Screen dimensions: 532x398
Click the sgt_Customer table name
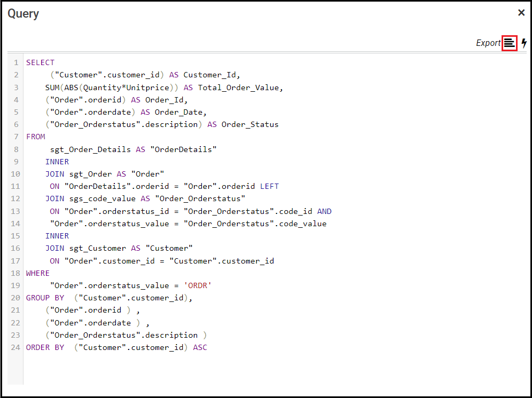pos(95,248)
